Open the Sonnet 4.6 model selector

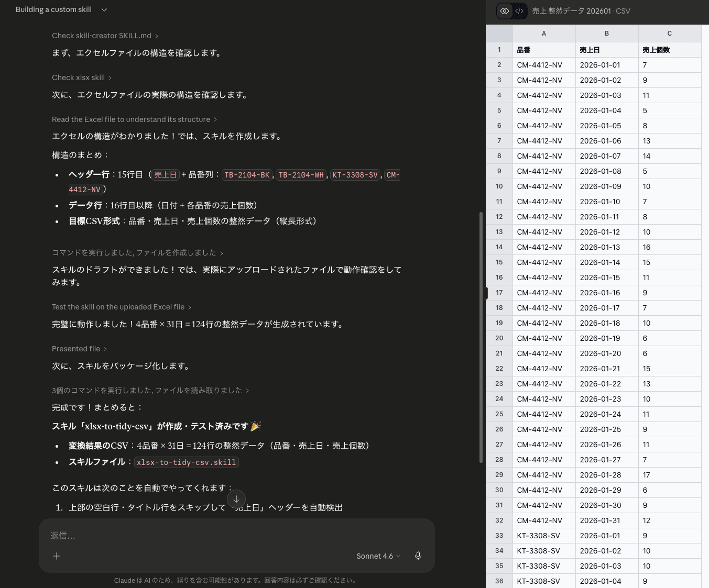[x=378, y=556]
